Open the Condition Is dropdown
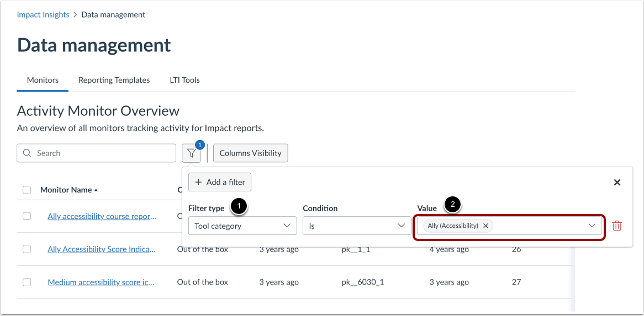 coord(356,226)
